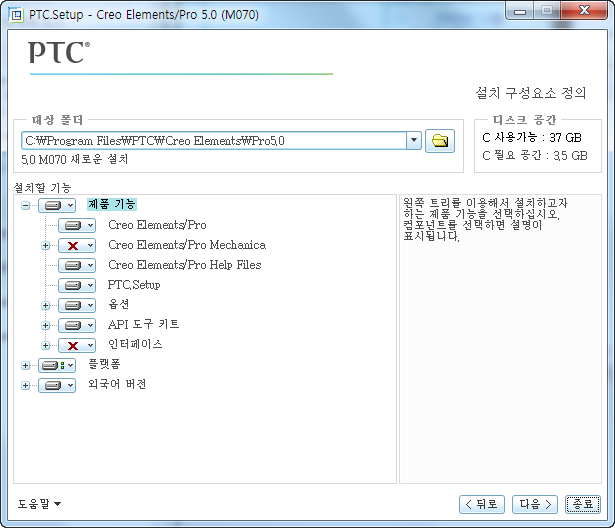Click red X icon for 인터페이스
Viewport: 615px width, 528px height.
[73, 345]
